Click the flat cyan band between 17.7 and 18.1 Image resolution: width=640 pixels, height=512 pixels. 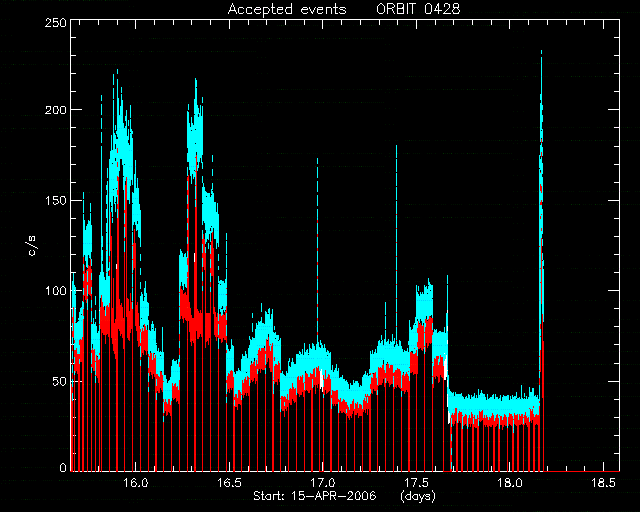(494, 404)
